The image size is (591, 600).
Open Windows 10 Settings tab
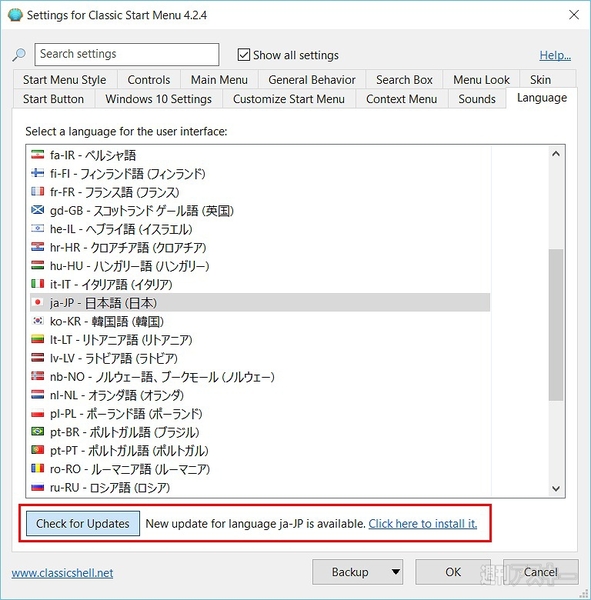(x=158, y=99)
